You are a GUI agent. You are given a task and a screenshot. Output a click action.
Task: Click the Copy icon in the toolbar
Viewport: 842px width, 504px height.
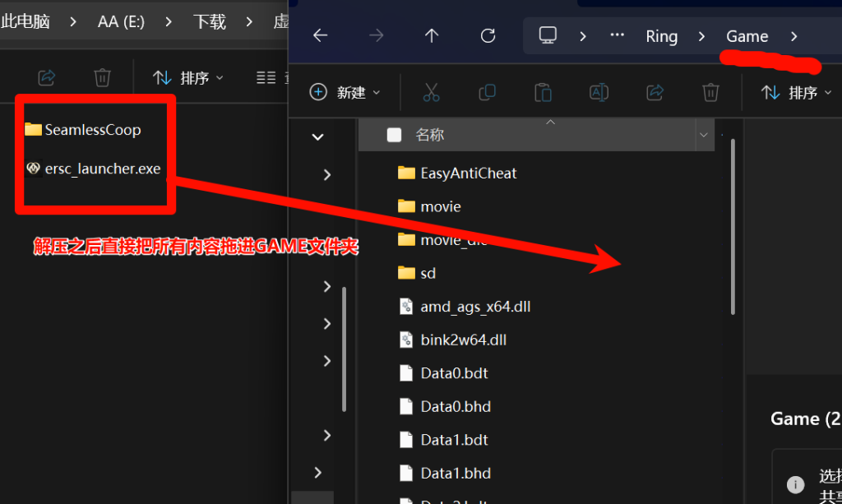487,92
